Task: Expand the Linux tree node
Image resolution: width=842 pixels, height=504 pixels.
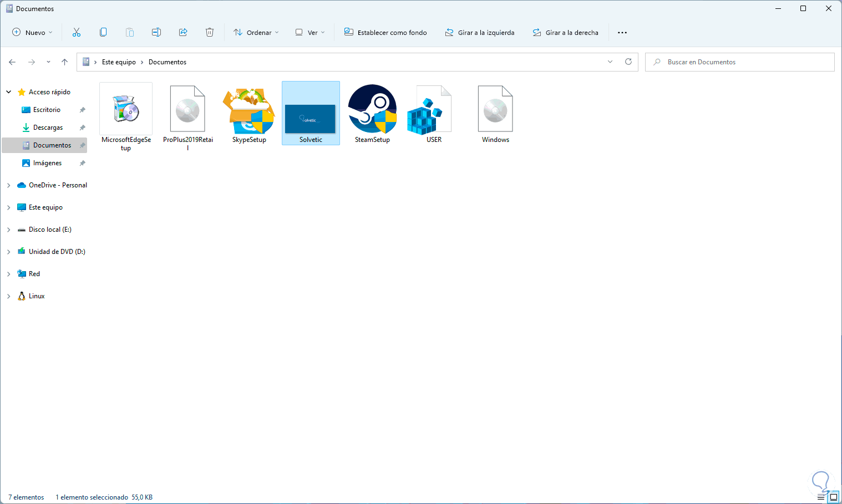Action: pos(9,296)
